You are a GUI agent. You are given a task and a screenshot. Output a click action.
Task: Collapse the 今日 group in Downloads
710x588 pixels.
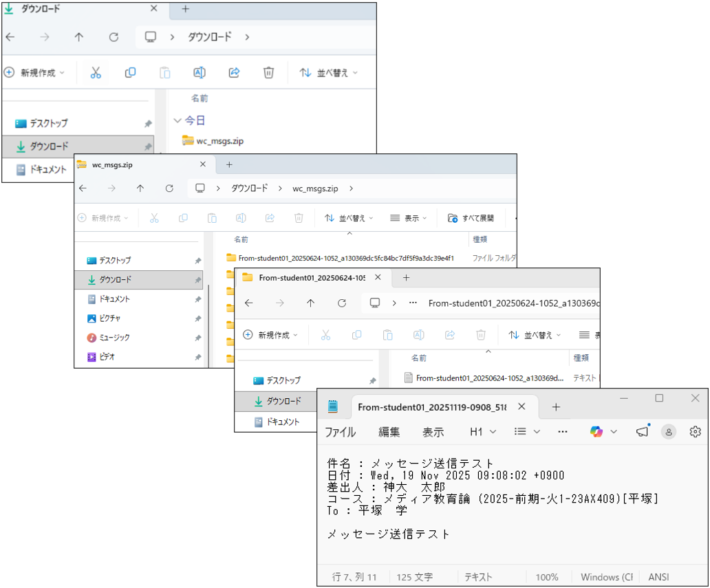click(x=178, y=120)
